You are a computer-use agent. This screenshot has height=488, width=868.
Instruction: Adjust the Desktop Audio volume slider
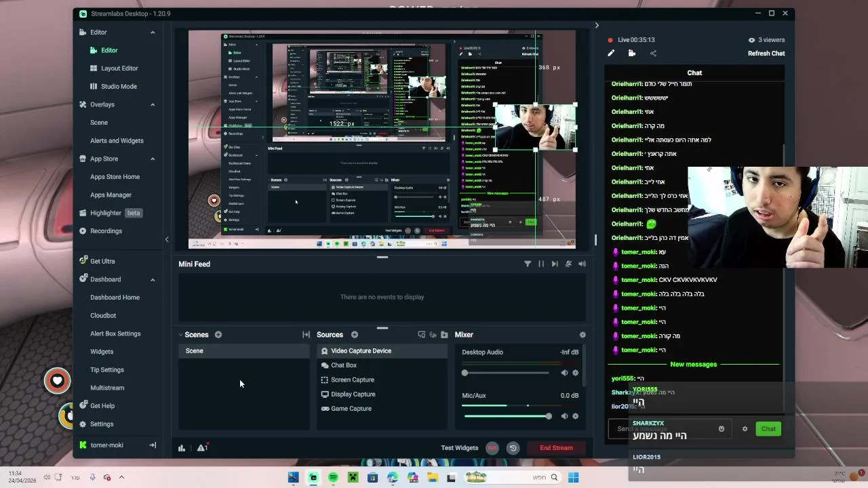point(506,373)
